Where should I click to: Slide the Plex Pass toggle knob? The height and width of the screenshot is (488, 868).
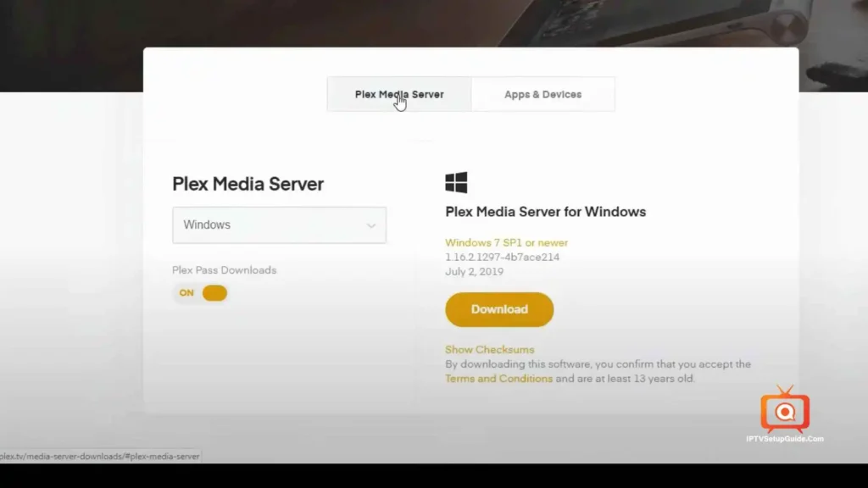tap(214, 292)
